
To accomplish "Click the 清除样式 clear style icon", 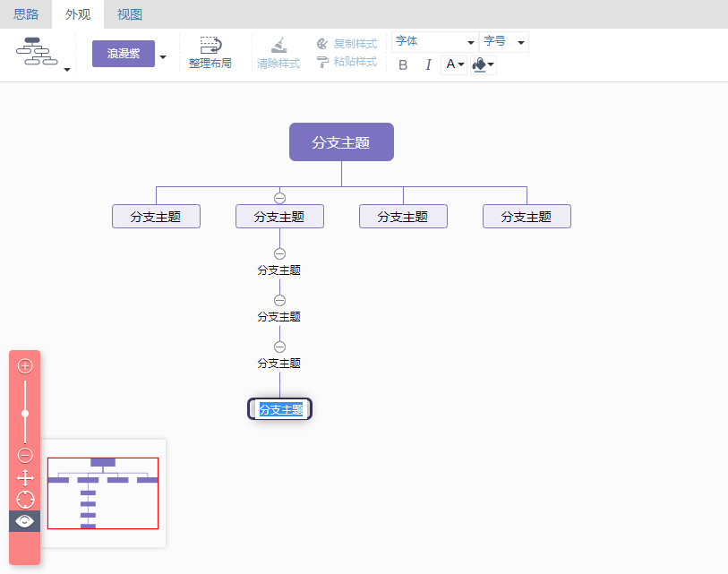I will [x=278, y=53].
